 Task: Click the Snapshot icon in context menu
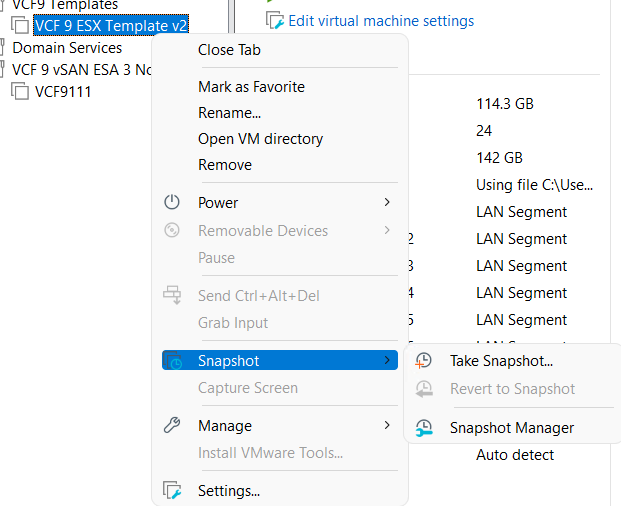[176, 362]
